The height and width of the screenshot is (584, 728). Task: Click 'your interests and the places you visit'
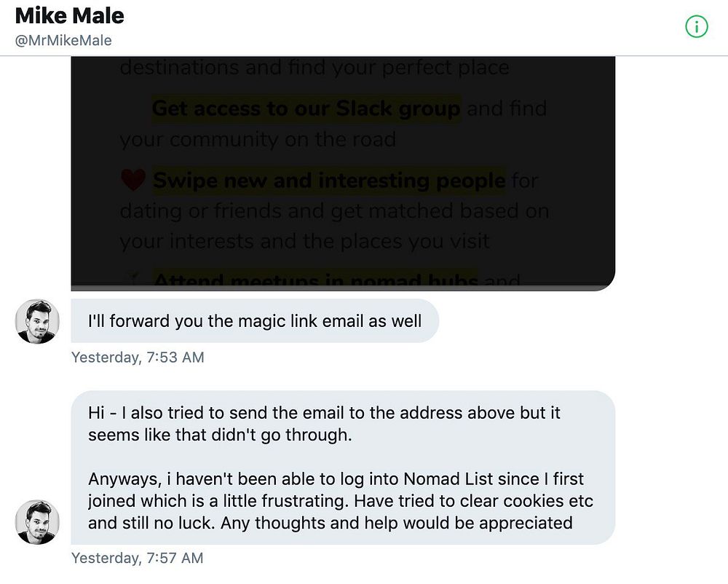(x=305, y=240)
